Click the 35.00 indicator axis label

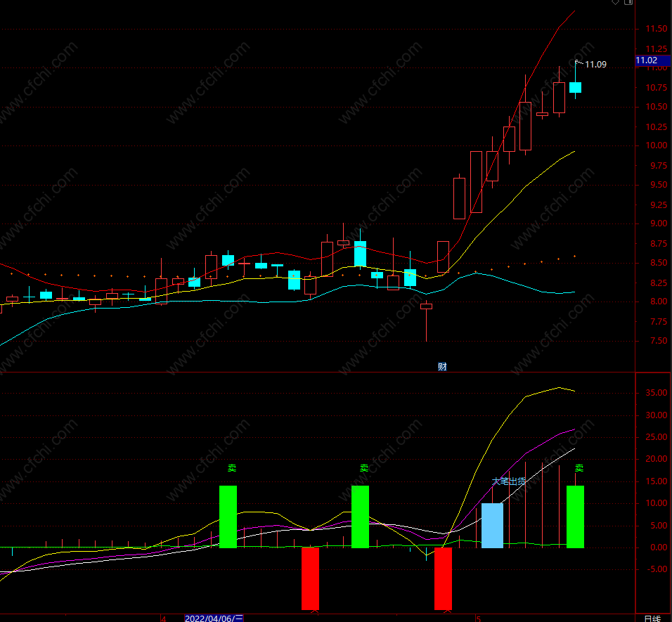[656, 393]
